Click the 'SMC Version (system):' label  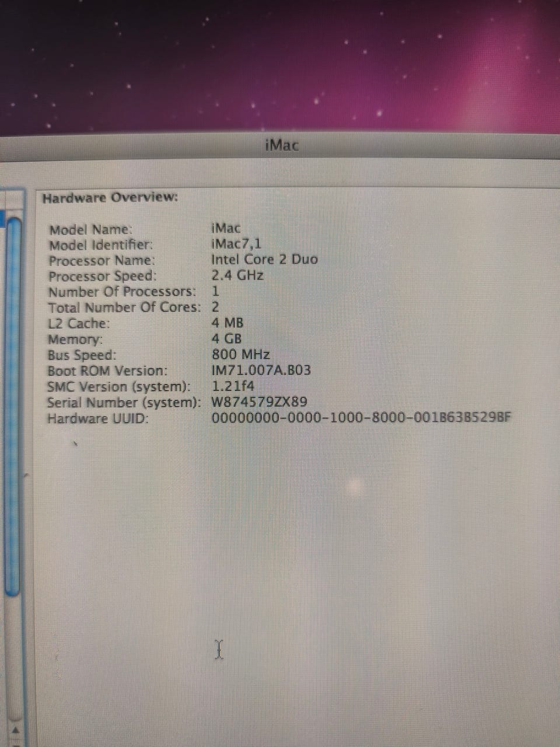pos(118,386)
